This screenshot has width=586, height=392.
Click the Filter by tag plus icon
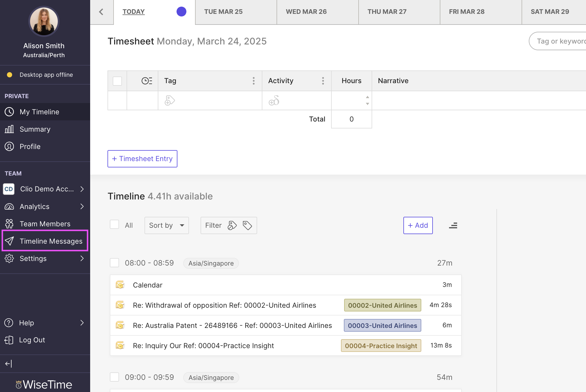pyautogui.click(x=232, y=225)
